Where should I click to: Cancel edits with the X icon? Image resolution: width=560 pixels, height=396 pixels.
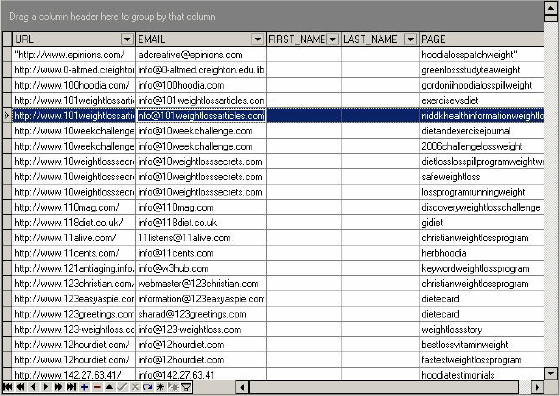[135, 387]
